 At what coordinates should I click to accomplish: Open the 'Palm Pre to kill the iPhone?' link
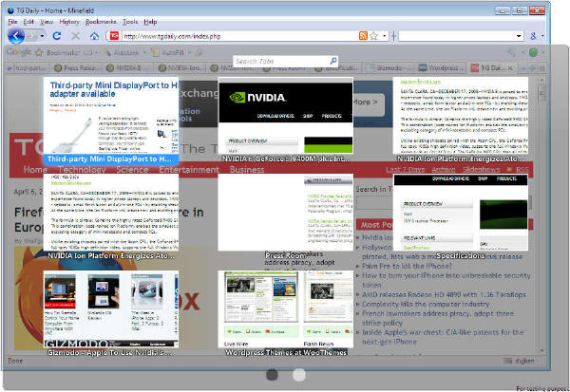407,266
